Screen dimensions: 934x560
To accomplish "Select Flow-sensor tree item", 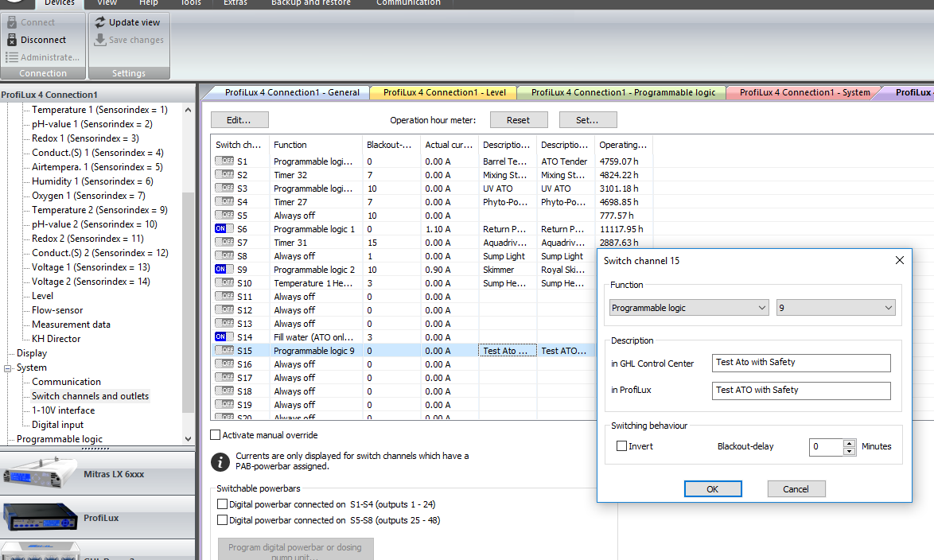I will (57, 309).
